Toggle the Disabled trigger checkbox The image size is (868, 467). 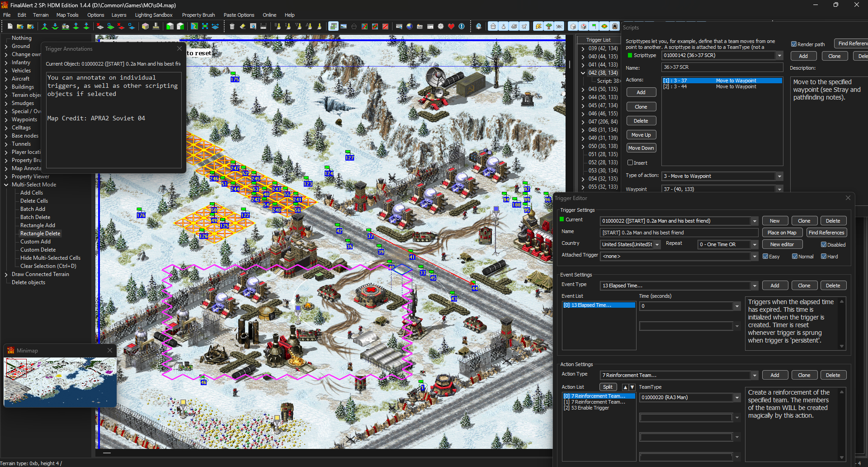click(x=824, y=245)
